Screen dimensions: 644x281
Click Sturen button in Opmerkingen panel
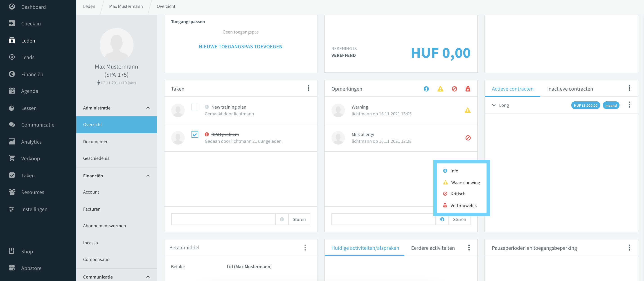[x=459, y=219]
